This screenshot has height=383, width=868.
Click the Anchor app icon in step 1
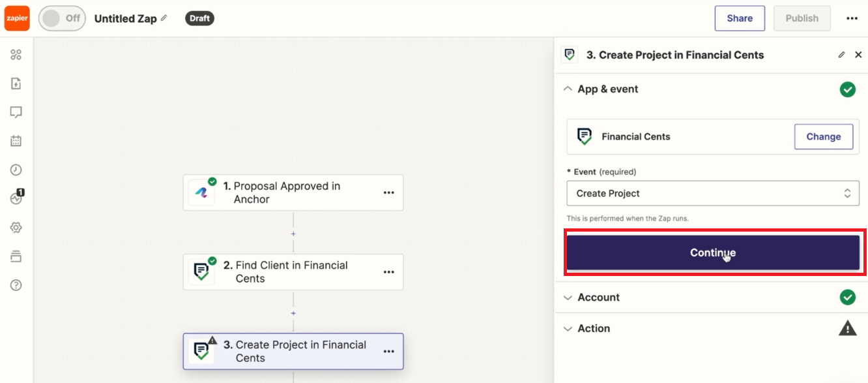pyautogui.click(x=201, y=192)
